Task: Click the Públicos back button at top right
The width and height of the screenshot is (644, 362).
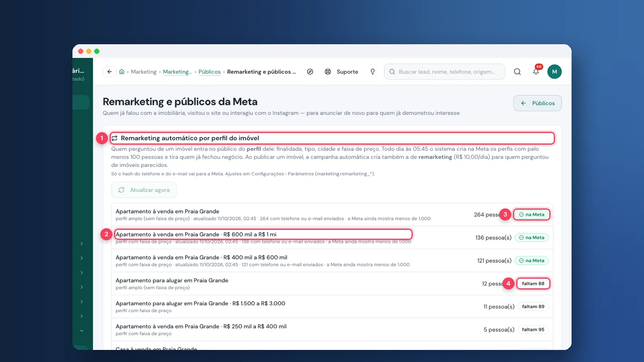Action: coord(537,103)
